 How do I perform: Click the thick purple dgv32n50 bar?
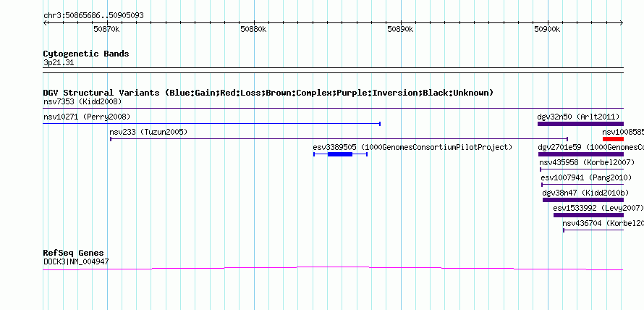click(581, 124)
